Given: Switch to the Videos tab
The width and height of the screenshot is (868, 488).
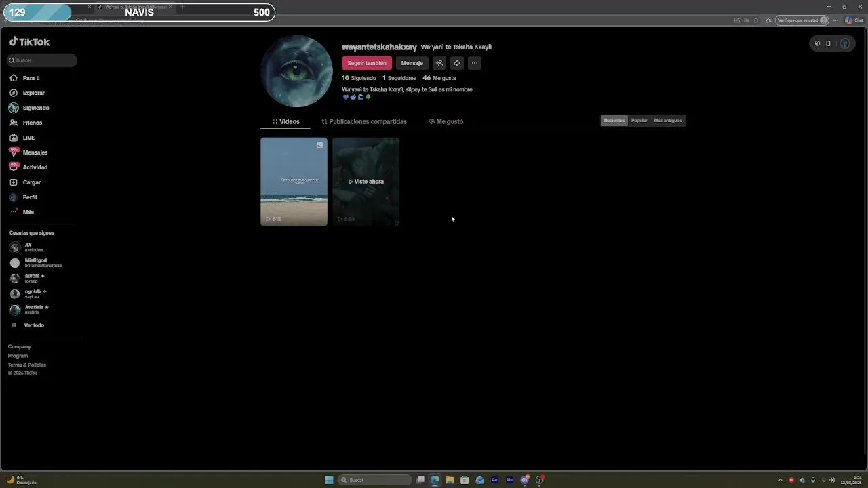Looking at the screenshot, I should [285, 122].
